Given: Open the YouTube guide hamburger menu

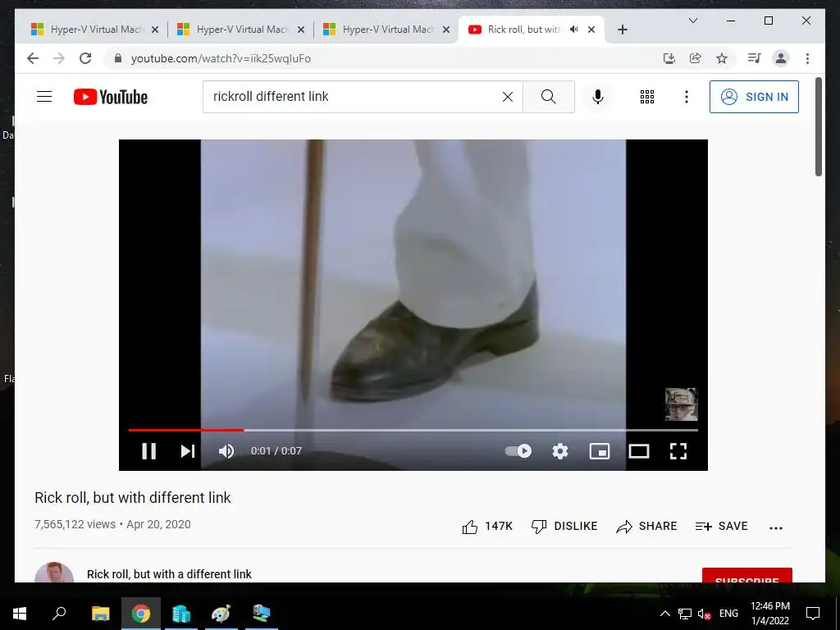Looking at the screenshot, I should (44, 97).
